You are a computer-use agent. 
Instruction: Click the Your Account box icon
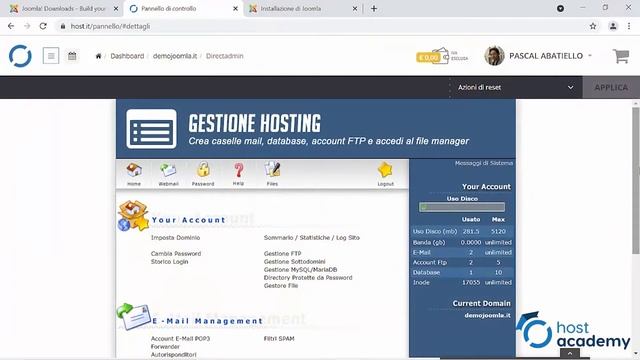click(x=133, y=216)
